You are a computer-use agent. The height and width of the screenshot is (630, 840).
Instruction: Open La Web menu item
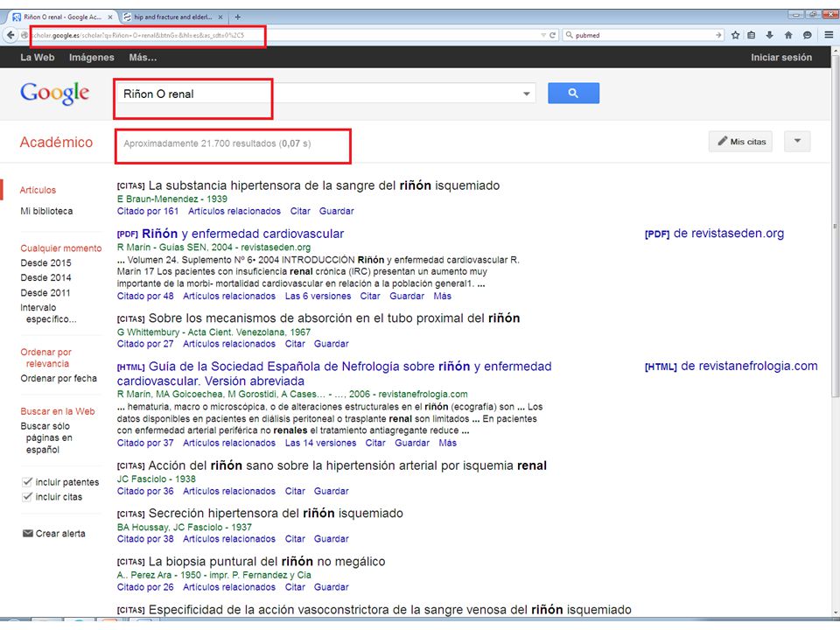[x=38, y=58]
